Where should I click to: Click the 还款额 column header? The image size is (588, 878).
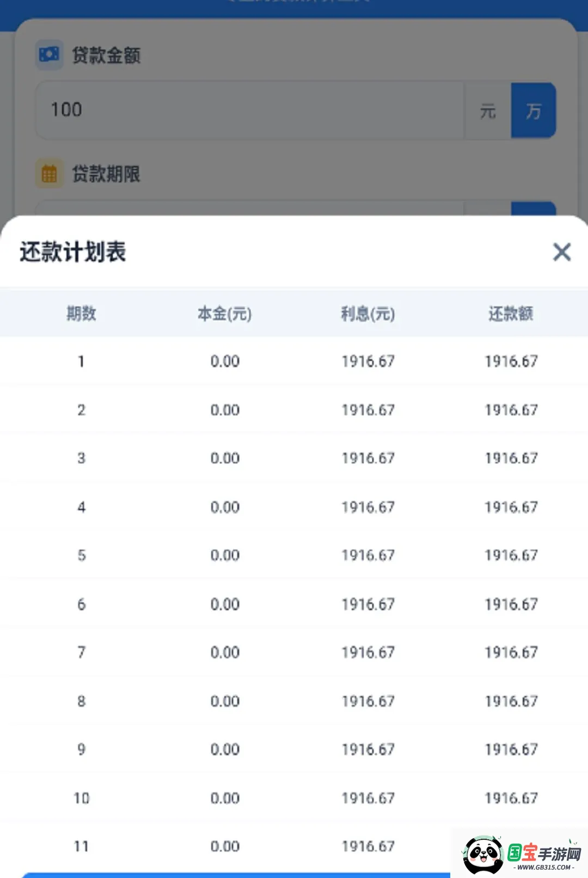coord(511,314)
